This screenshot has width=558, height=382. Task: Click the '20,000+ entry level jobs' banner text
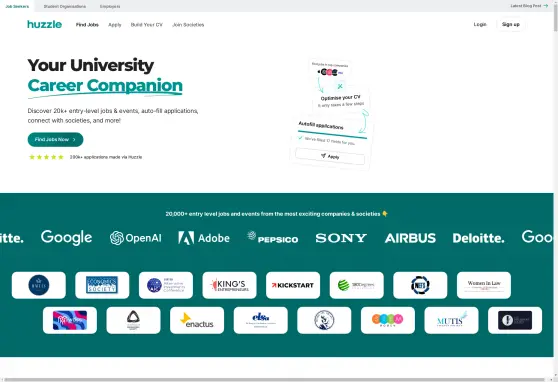coord(277,214)
